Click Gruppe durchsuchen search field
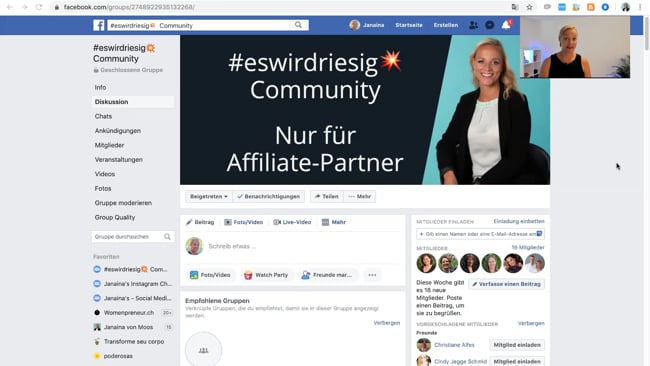 coord(133,237)
